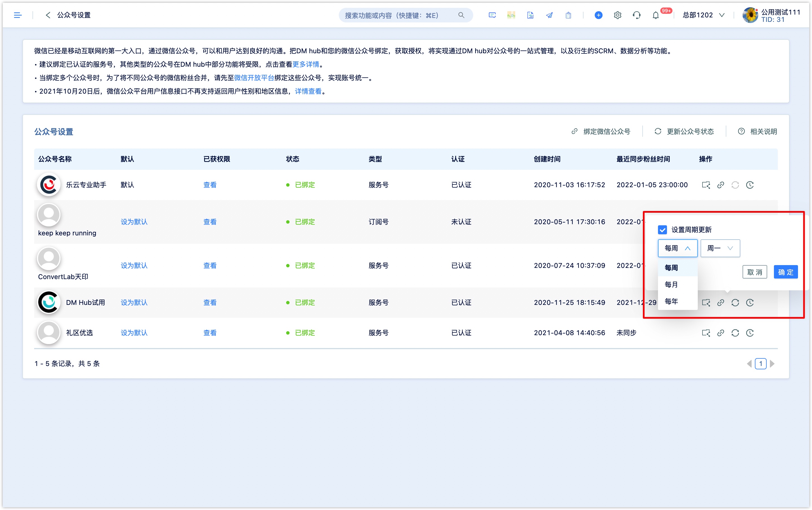The width and height of the screenshot is (812, 510).
Task: Click the sync refresh icon for DM Hub试用
Action: (735, 303)
